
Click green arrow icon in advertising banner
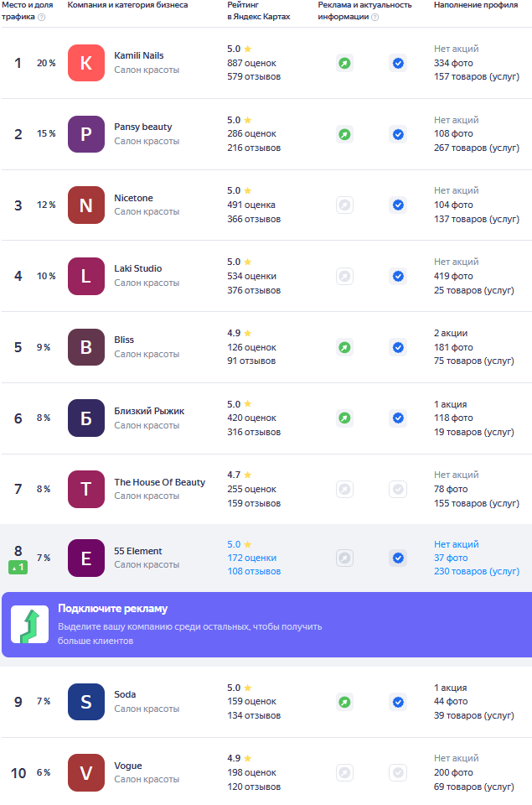30,624
